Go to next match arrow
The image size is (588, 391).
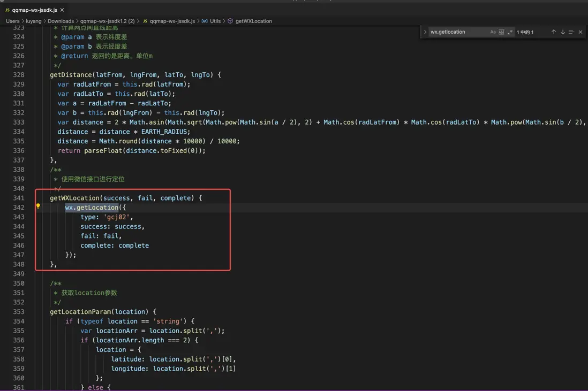pos(562,32)
